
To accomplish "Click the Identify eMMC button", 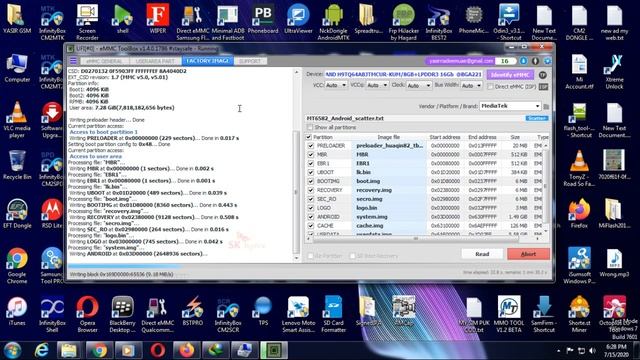I will pyautogui.click(x=510, y=75).
